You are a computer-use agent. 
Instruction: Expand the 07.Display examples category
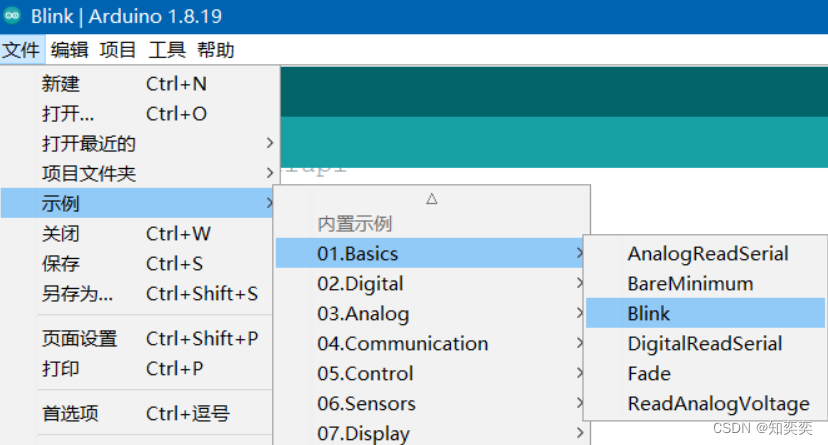point(432,433)
